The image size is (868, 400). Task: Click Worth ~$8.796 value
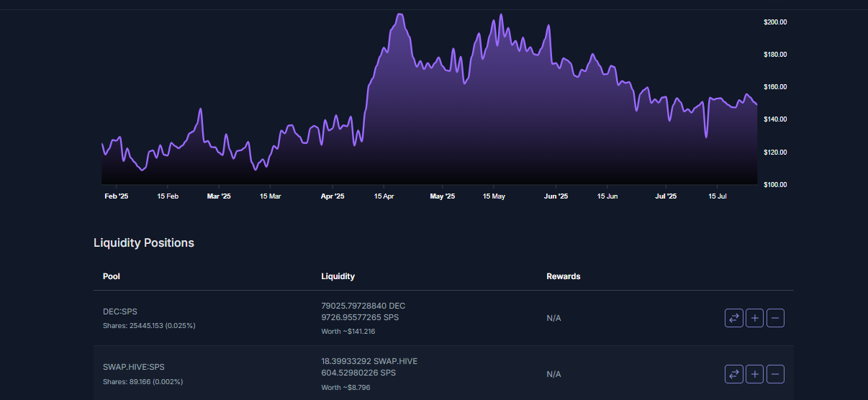pyautogui.click(x=345, y=388)
